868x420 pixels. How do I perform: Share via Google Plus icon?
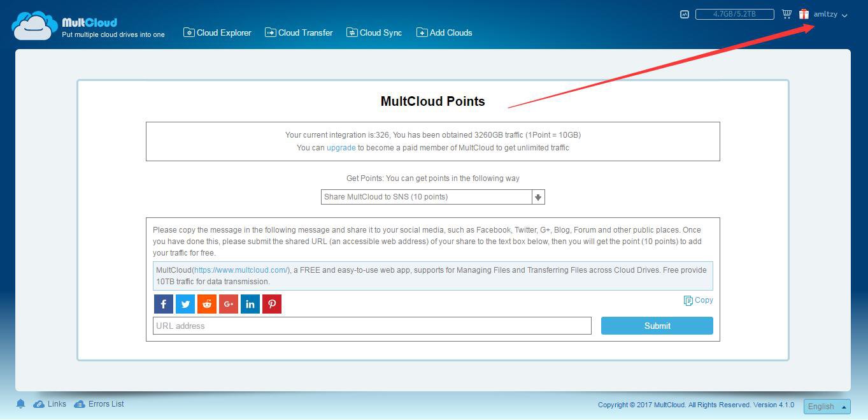point(229,304)
